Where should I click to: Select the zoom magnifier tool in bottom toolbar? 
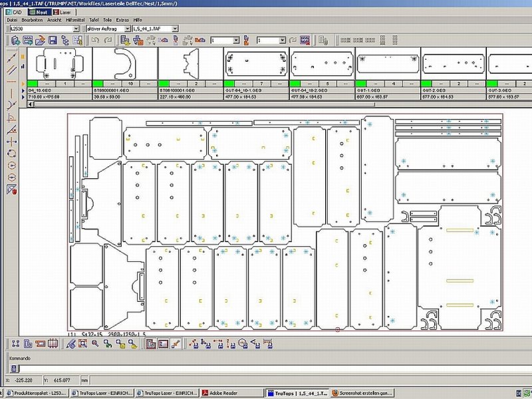pyautogui.click(x=94, y=344)
